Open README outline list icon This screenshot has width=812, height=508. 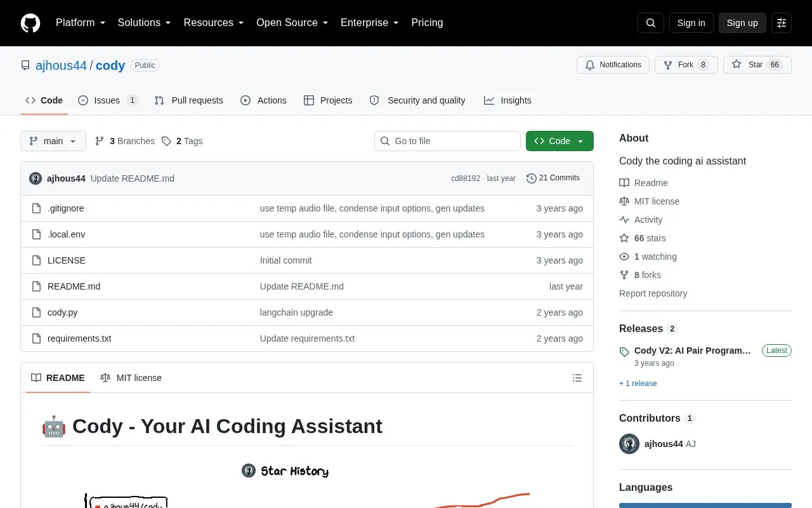coord(577,378)
